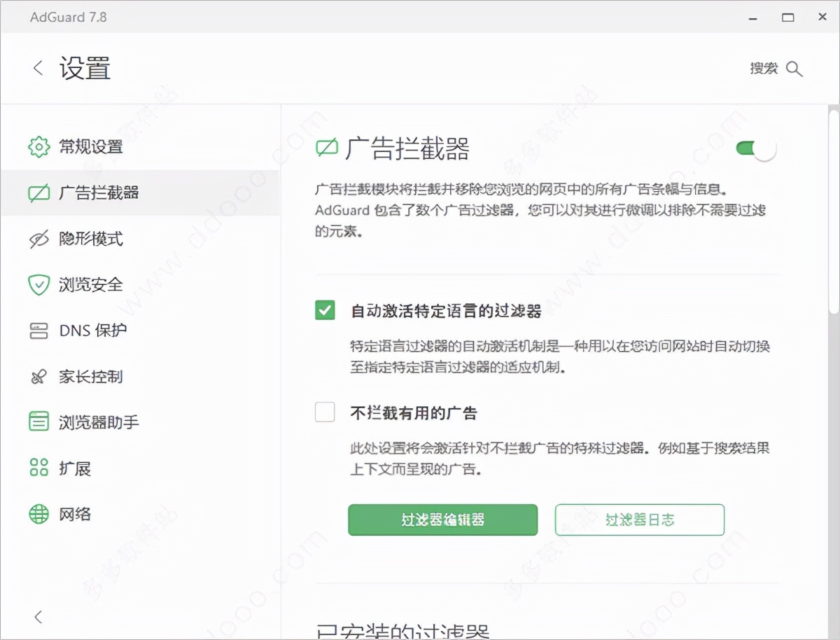Switch to 隐形模式 settings

click(90, 239)
